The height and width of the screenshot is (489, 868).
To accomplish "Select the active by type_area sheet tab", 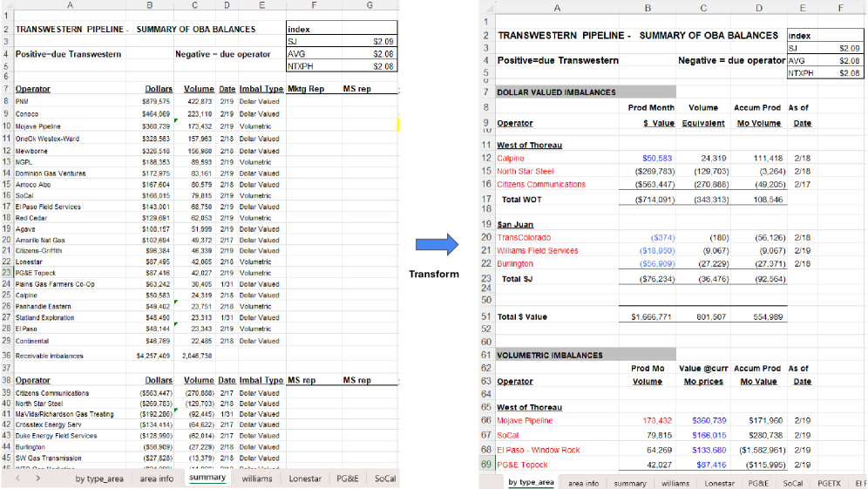I will pyautogui.click(x=531, y=482).
